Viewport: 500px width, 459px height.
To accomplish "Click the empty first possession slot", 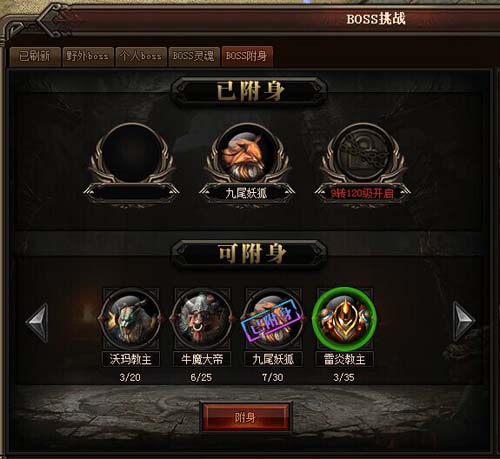I will pos(131,154).
